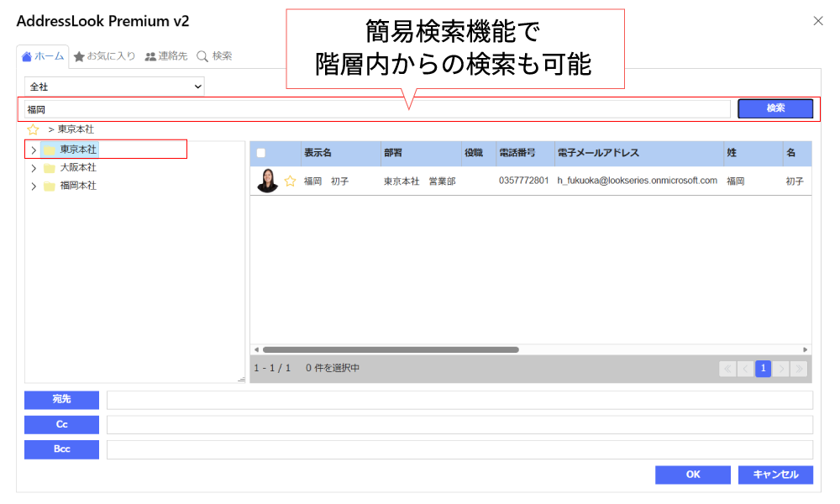
Task: Open the 全社 scope dropdown
Action: (x=115, y=86)
